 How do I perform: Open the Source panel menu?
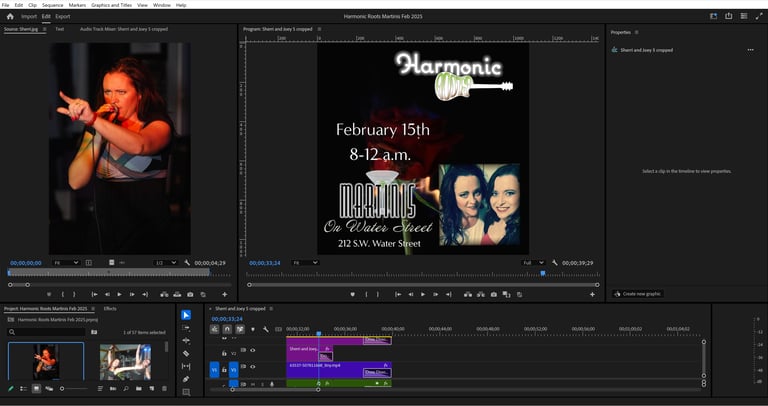coord(45,29)
